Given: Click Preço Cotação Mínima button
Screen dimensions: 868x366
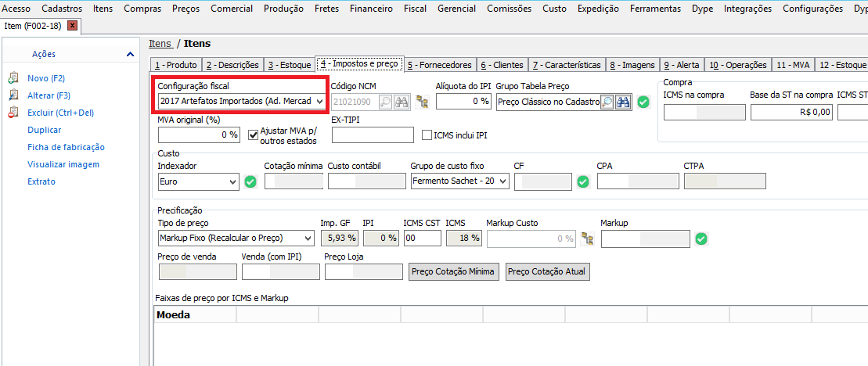Looking at the screenshot, I should (455, 271).
